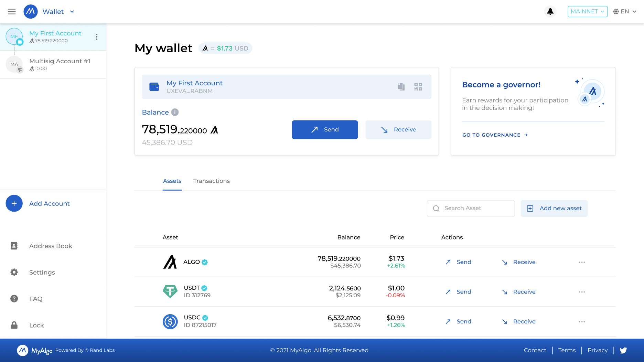Click the FAQ question mark icon
Image resolution: width=644 pixels, height=362 pixels.
pos(14,299)
